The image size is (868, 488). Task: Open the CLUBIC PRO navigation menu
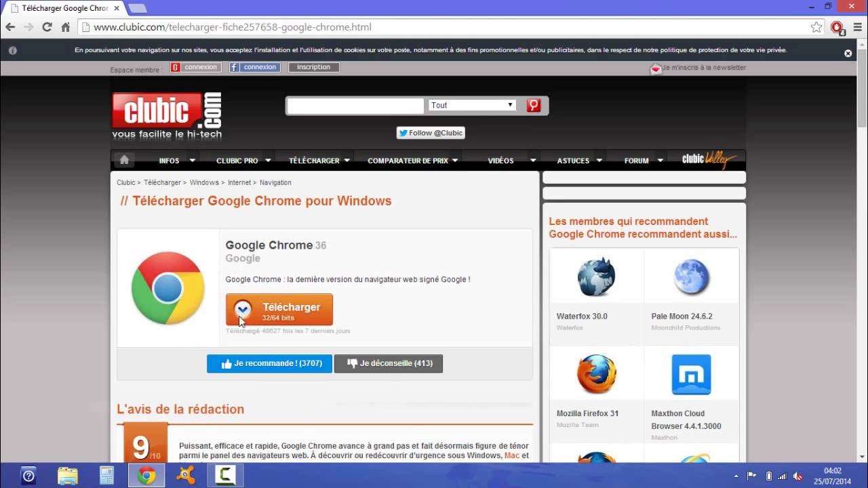tap(237, 161)
